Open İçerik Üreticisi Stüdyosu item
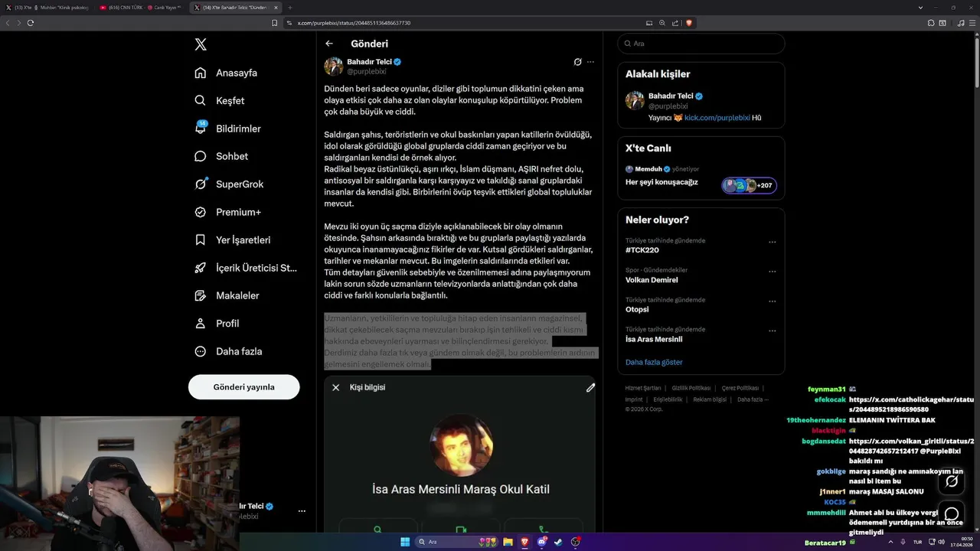980x551 pixels. 245,268
